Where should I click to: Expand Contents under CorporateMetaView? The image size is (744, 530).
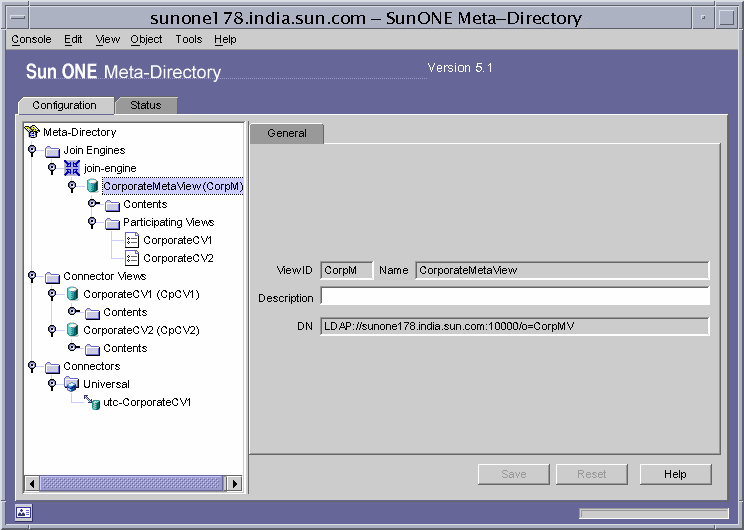click(93, 204)
